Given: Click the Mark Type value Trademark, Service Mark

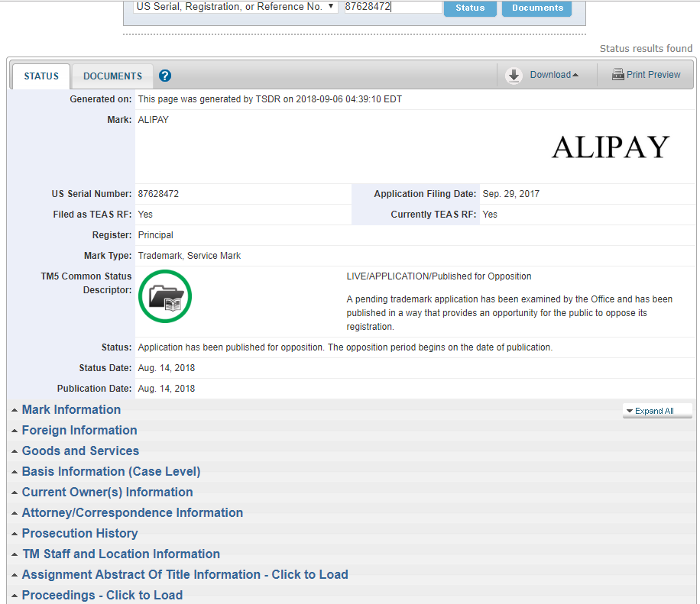Looking at the screenshot, I should pyautogui.click(x=190, y=256).
